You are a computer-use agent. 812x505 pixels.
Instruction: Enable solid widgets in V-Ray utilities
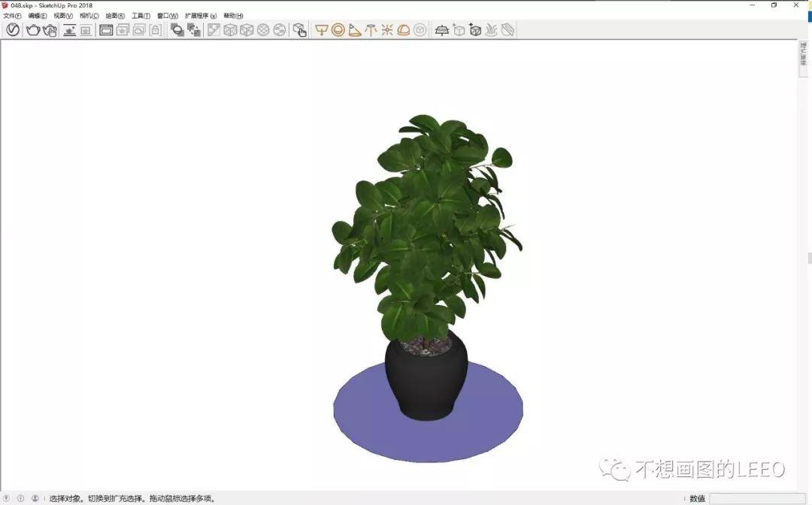point(177,30)
